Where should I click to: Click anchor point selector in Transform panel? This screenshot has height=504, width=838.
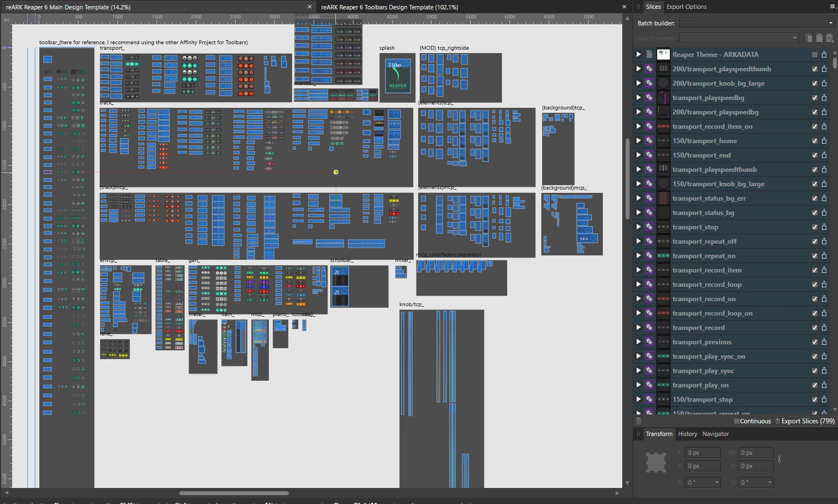tap(656, 463)
